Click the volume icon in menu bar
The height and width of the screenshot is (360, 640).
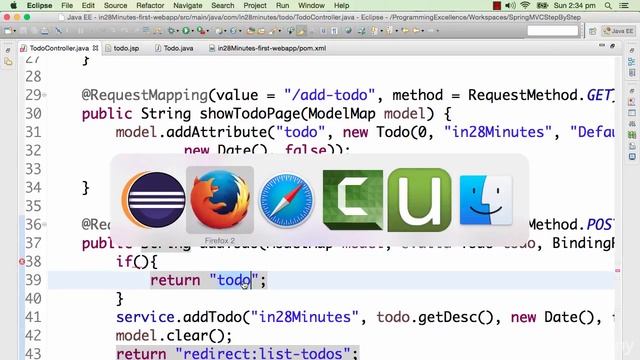coord(510,5)
